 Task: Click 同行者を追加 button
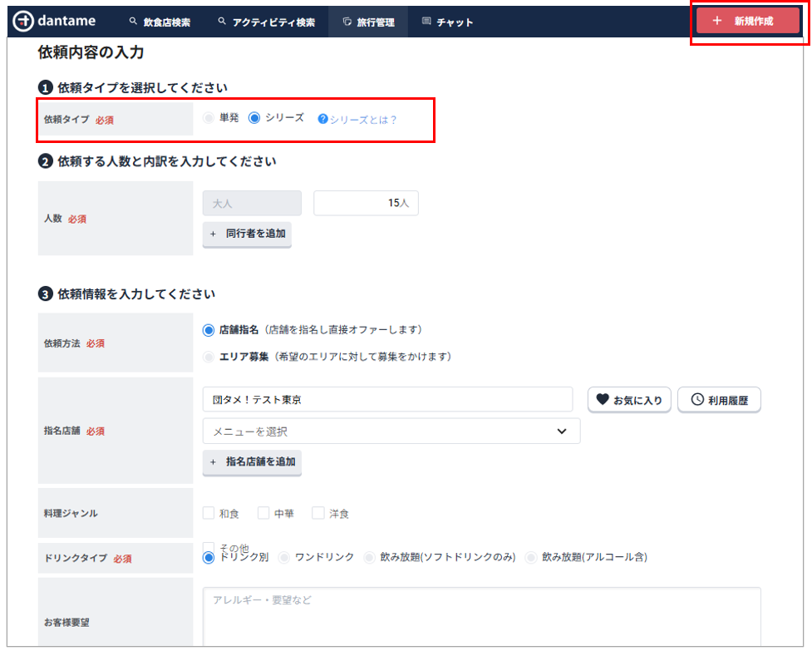click(x=247, y=234)
